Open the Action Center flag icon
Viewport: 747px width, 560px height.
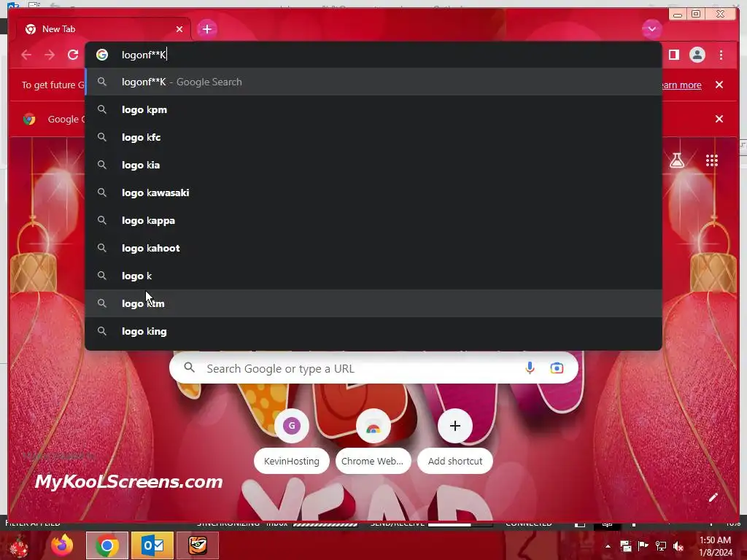(643, 545)
